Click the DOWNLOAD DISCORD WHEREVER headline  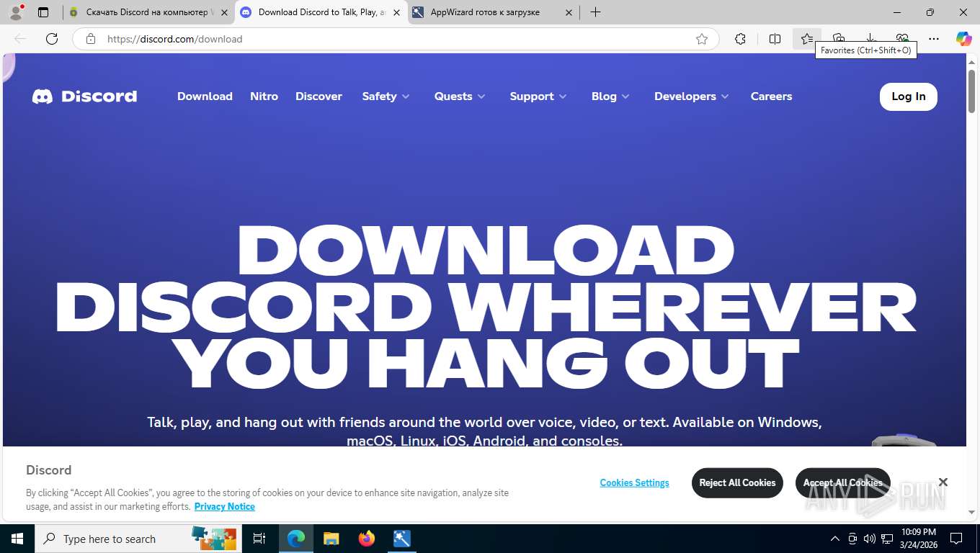485,307
